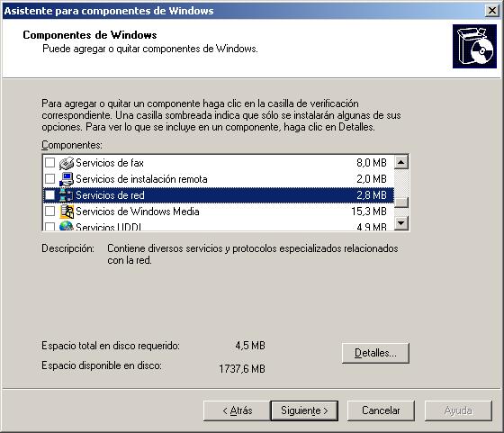Check the Servicios UDDI checkbox
Viewport: 504px width, 433px height.
pyautogui.click(x=49, y=226)
